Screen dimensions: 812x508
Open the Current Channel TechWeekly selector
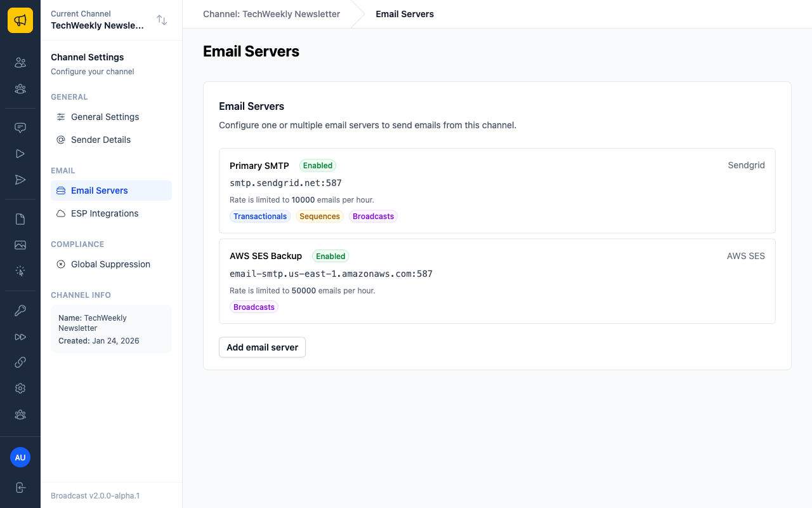[111, 20]
